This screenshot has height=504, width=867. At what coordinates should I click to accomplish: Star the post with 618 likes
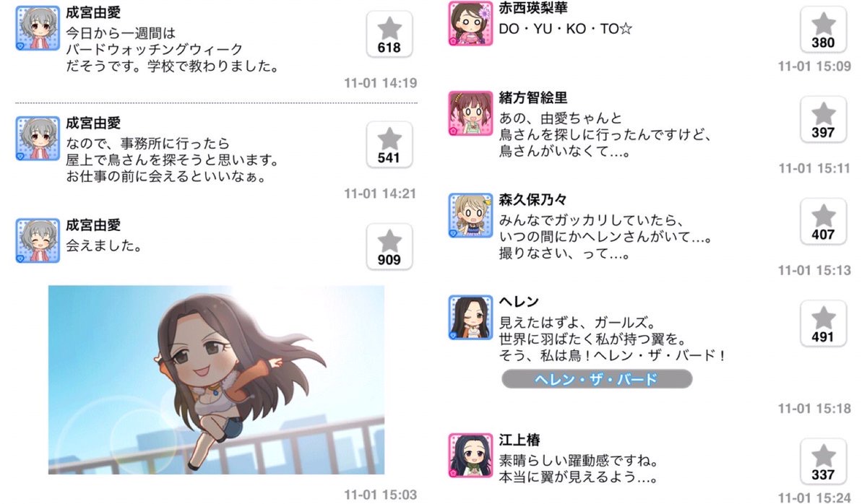[389, 35]
